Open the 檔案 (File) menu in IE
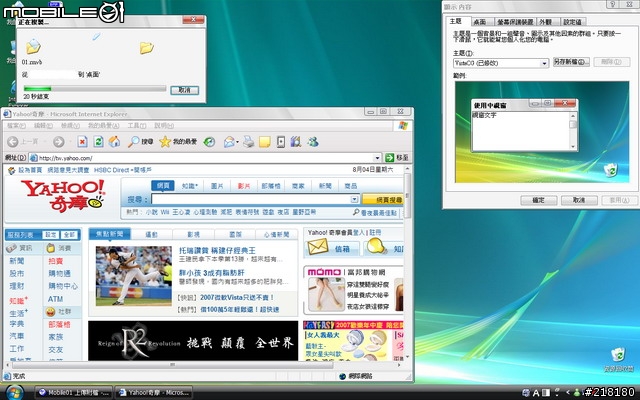 coord(16,126)
